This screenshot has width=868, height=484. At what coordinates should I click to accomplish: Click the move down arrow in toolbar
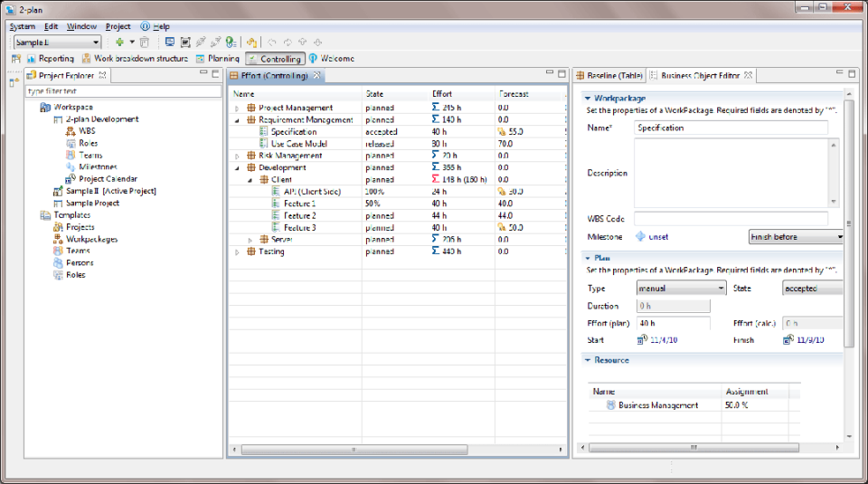click(317, 43)
